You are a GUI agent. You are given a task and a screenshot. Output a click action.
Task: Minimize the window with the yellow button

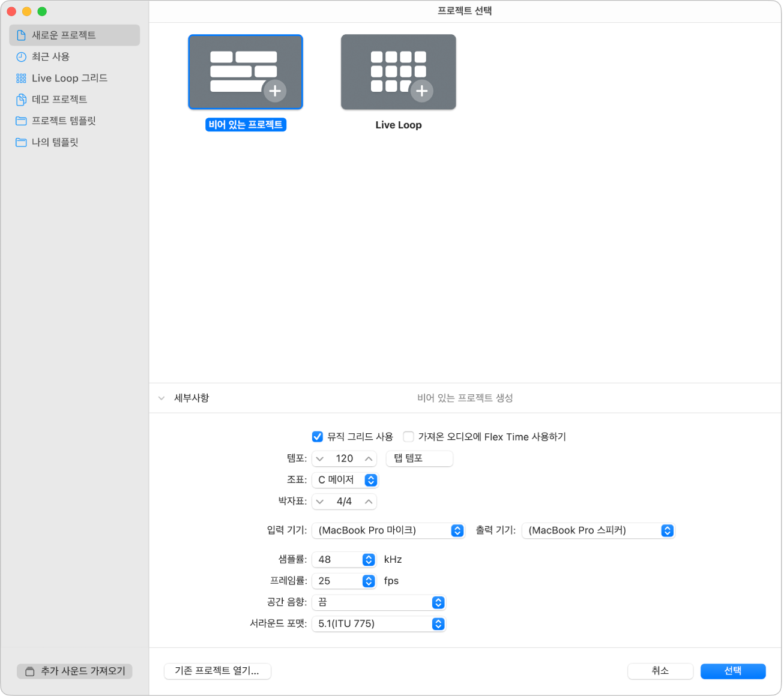pos(26,11)
